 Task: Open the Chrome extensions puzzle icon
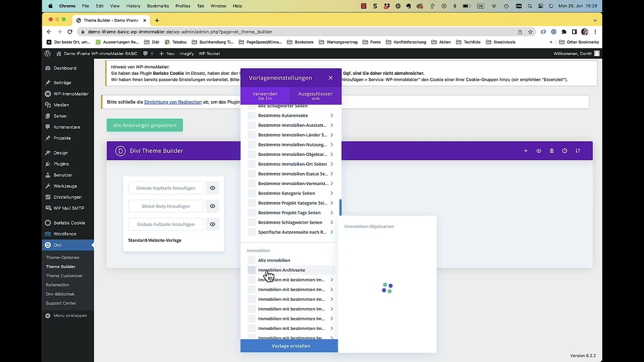564,32
